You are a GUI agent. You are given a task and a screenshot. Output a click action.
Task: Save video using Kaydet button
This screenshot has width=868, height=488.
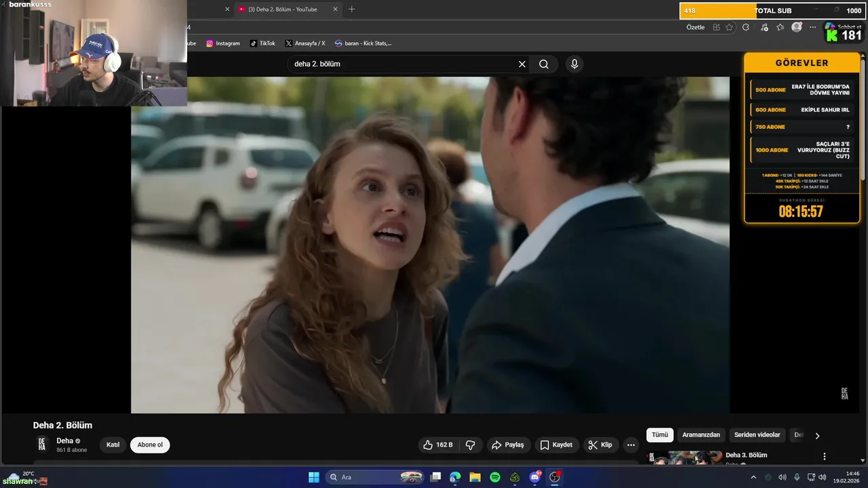point(556,445)
